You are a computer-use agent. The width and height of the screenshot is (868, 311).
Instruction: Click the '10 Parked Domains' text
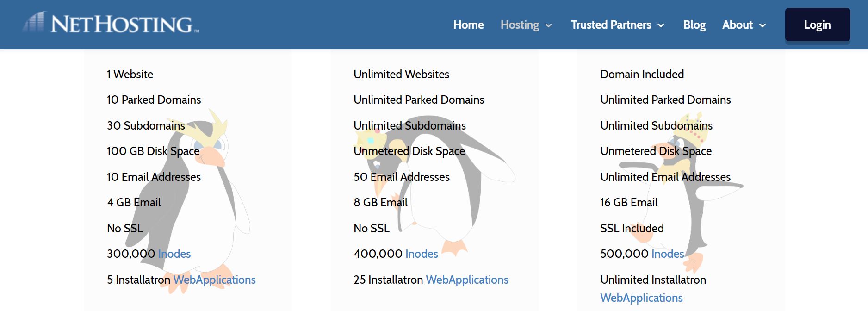[154, 100]
